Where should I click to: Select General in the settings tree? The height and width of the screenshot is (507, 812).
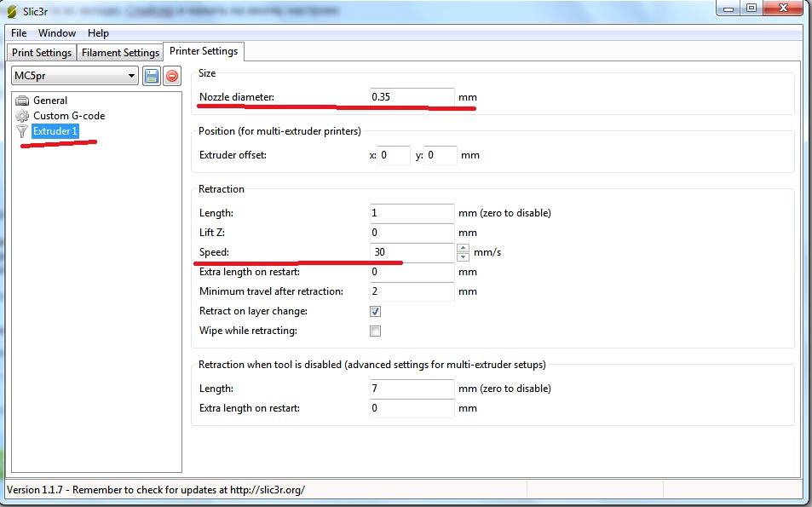click(x=50, y=101)
